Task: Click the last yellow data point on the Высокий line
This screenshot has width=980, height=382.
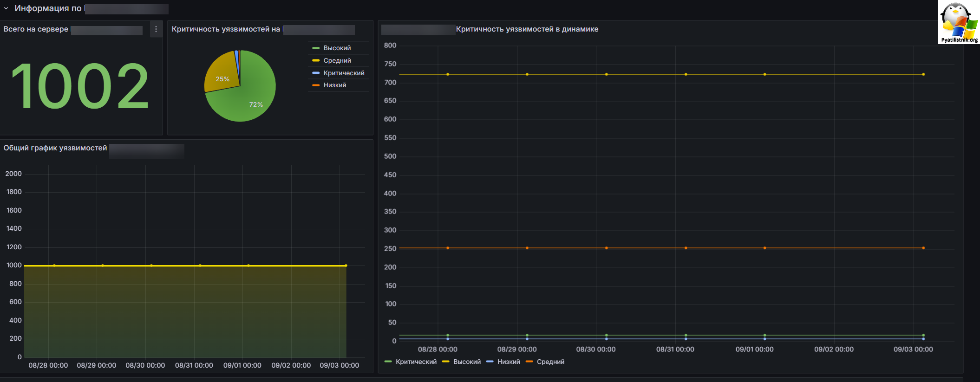Action: click(x=923, y=74)
